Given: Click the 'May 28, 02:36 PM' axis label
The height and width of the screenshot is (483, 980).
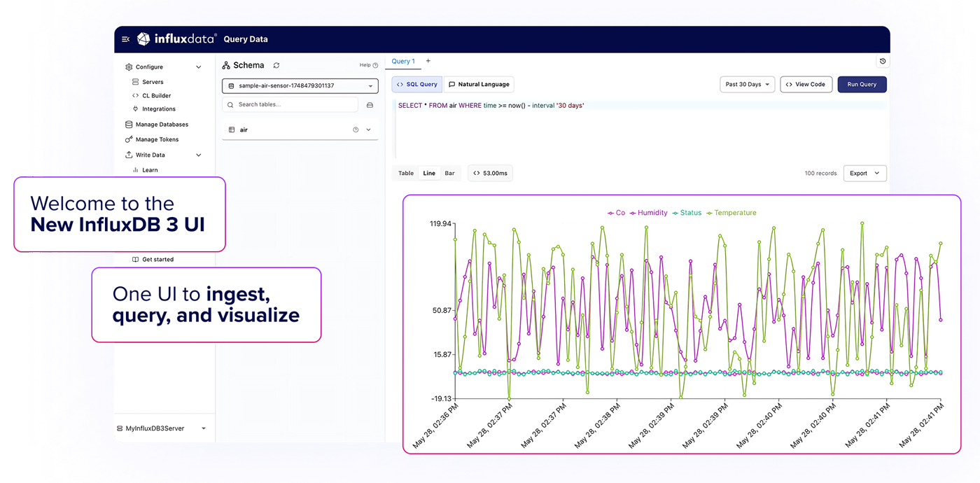Looking at the screenshot, I should tap(435, 426).
